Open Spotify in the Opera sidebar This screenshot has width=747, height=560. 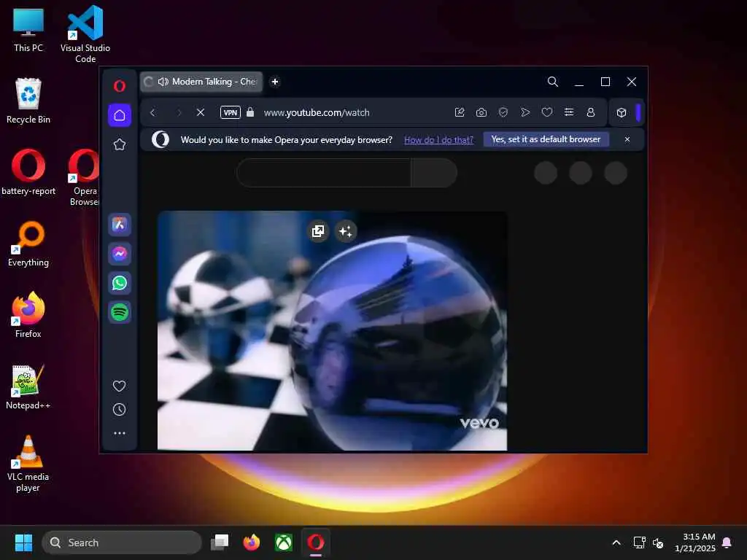[120, 312]
